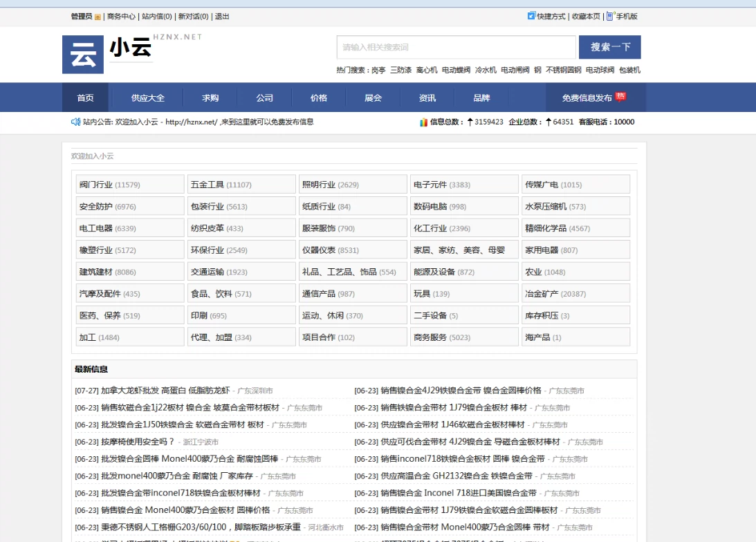Click hot search term 离心机
756x542 pixels.
[x=427, y=70]
